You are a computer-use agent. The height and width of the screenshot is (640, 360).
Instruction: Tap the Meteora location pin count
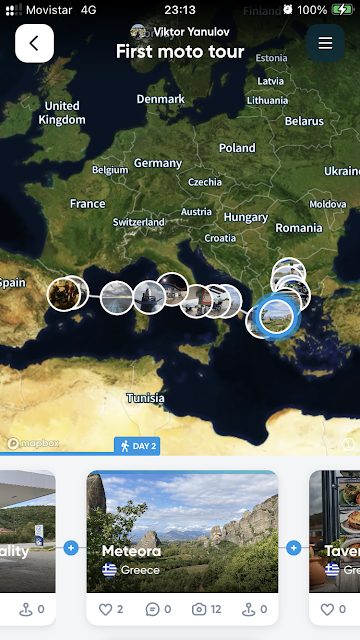tap(255, 609)
